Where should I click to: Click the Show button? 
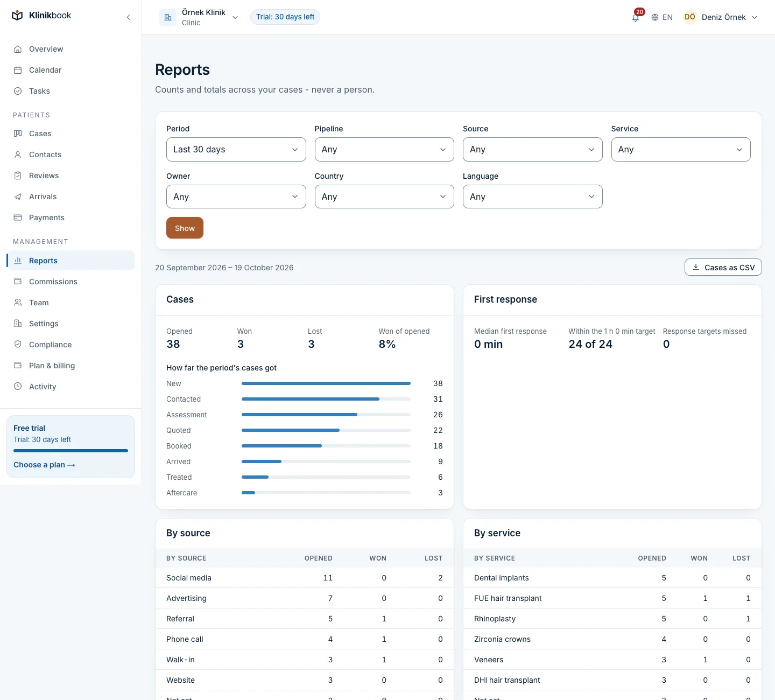185,228
